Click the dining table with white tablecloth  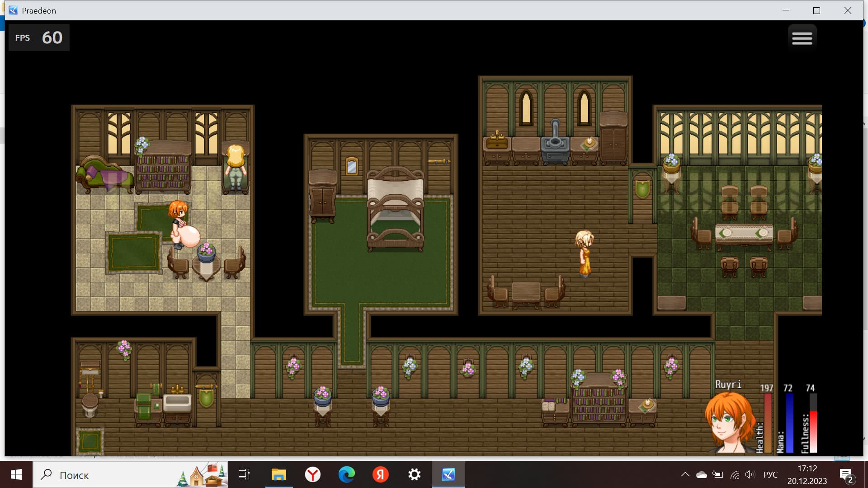(x=744, y=234)
